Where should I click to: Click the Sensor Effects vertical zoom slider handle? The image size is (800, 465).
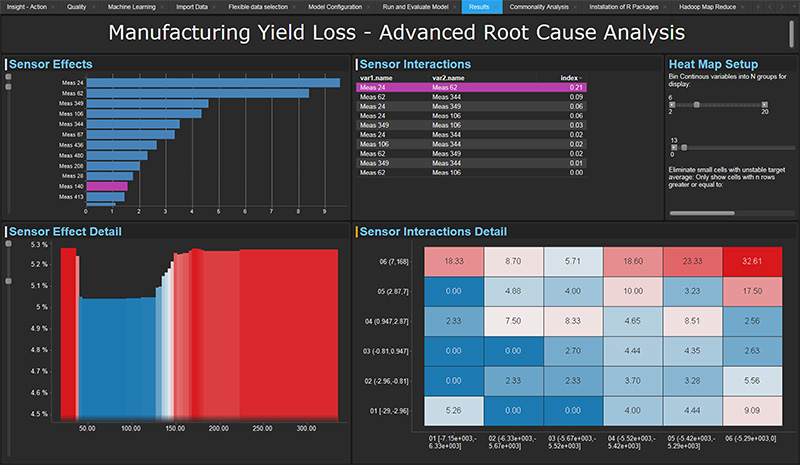[x=8, y=88]
